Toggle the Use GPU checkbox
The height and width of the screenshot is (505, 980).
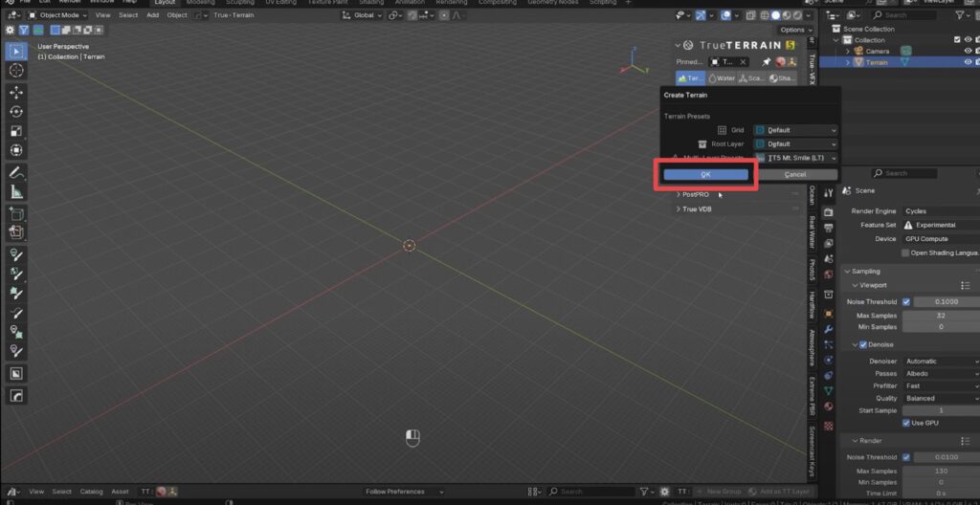pos(906,423)
